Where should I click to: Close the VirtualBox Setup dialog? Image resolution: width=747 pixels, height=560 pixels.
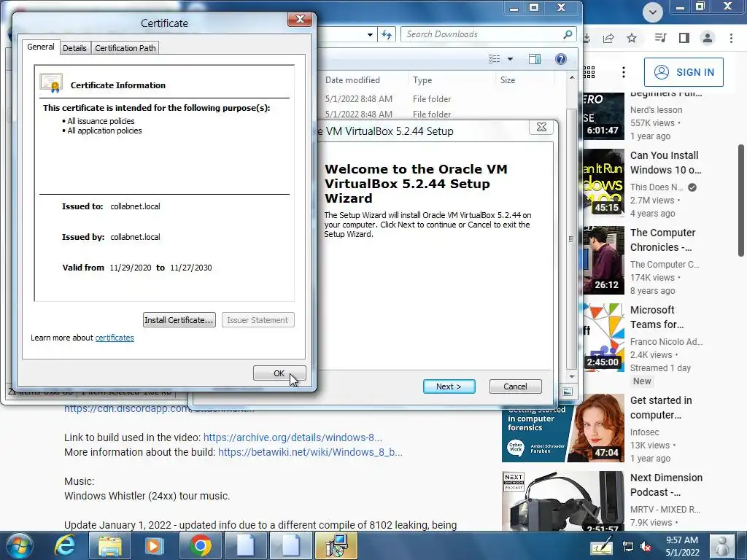click(542, 127)
